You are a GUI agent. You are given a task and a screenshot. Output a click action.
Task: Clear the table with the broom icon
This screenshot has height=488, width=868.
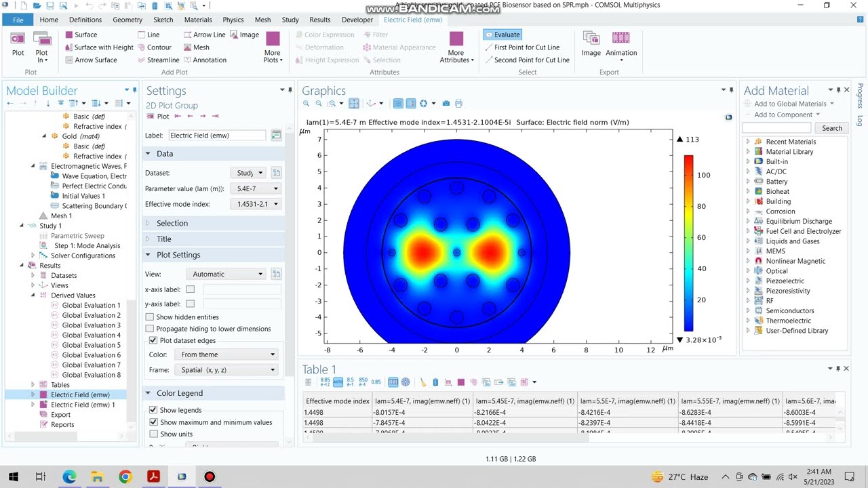coord(422,382)
